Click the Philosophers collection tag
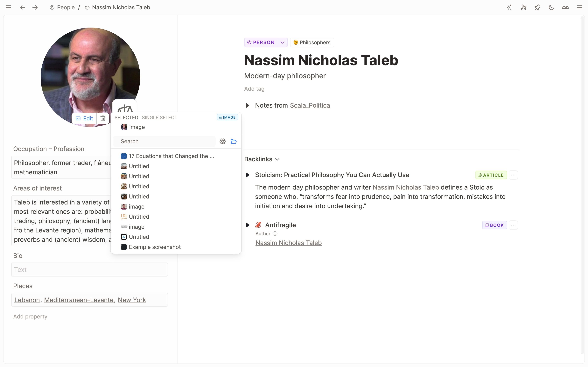588x367 pixels. (312, 43)
